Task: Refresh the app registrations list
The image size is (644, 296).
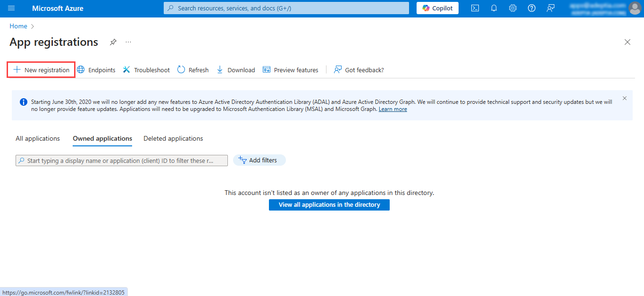Action: tap(193, 70)
